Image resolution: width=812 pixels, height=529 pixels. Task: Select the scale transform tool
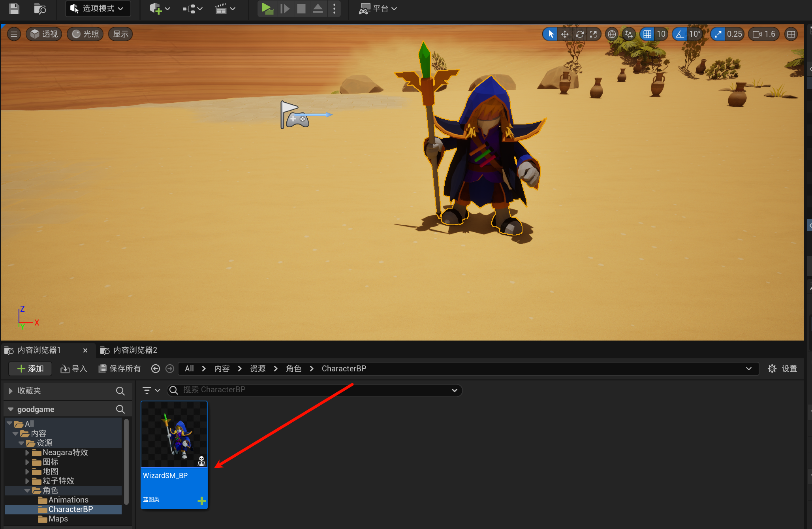point(593,34)
